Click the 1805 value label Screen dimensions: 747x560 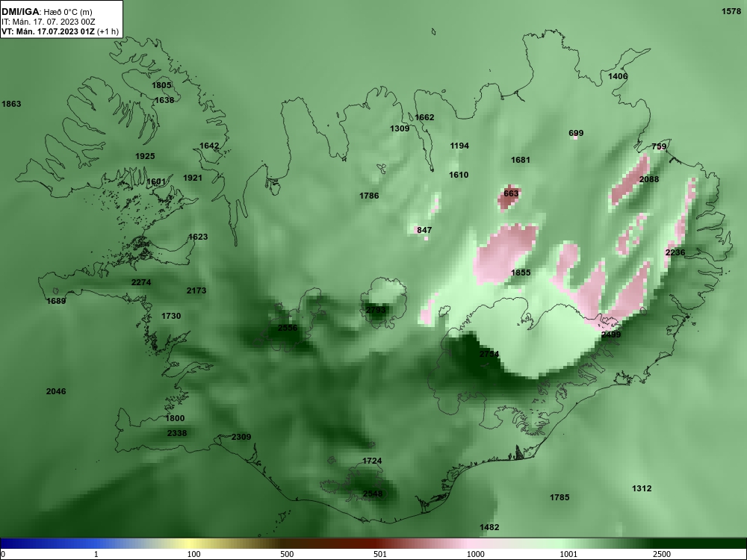(161, 85)
